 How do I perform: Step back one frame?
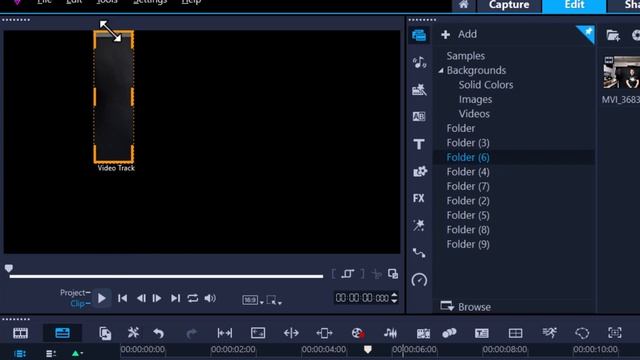pyautogui.click(x=141, y=298)
